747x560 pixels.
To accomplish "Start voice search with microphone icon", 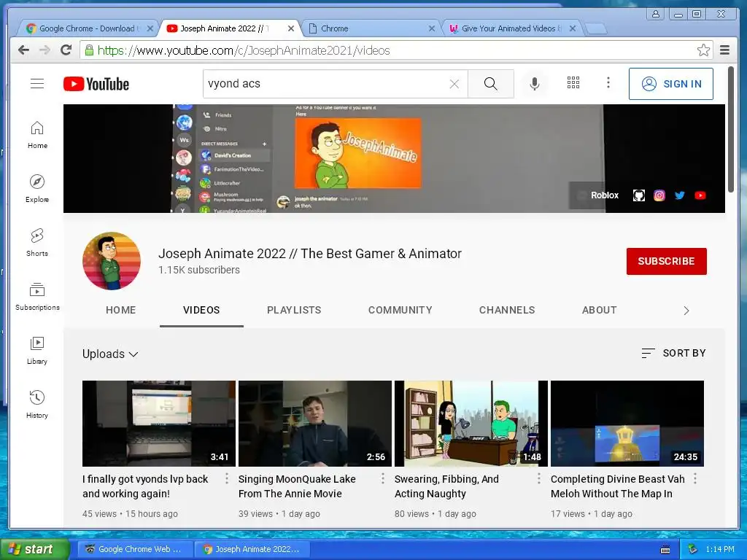I will (x=535, y=84).
